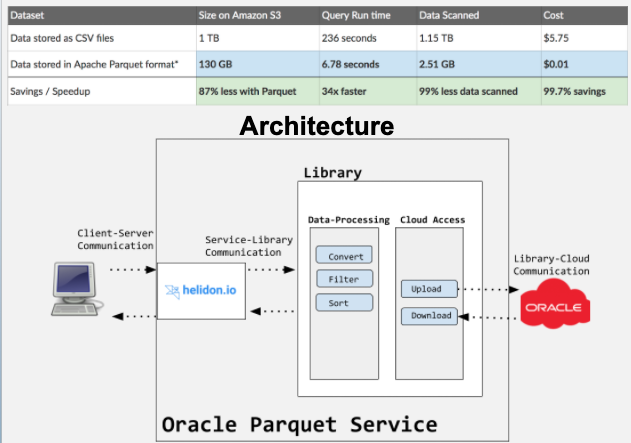Click the Service-Library Communication label
Viewport: 631px width, 443px height.
(x=249, y=246)
